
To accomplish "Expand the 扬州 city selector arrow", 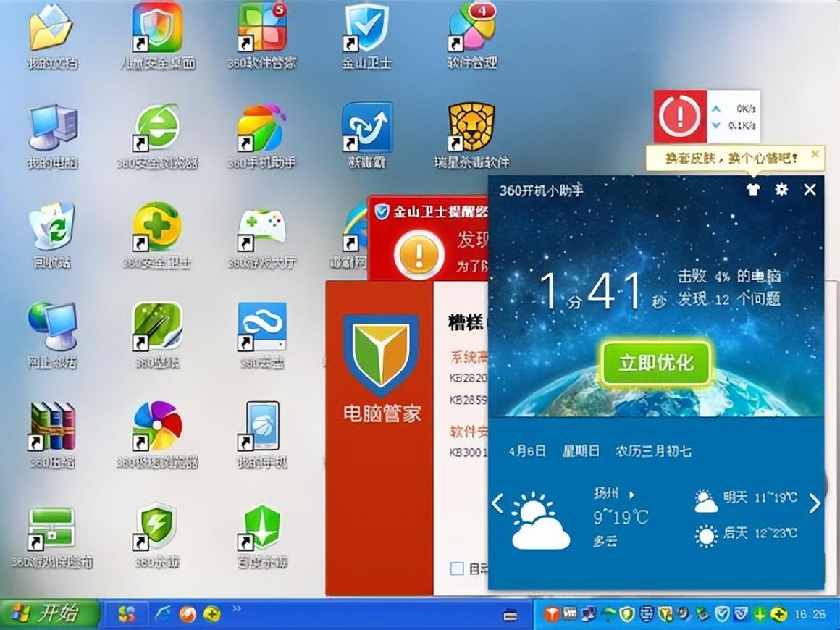I will pyautogui.click(x=631, y=495).
